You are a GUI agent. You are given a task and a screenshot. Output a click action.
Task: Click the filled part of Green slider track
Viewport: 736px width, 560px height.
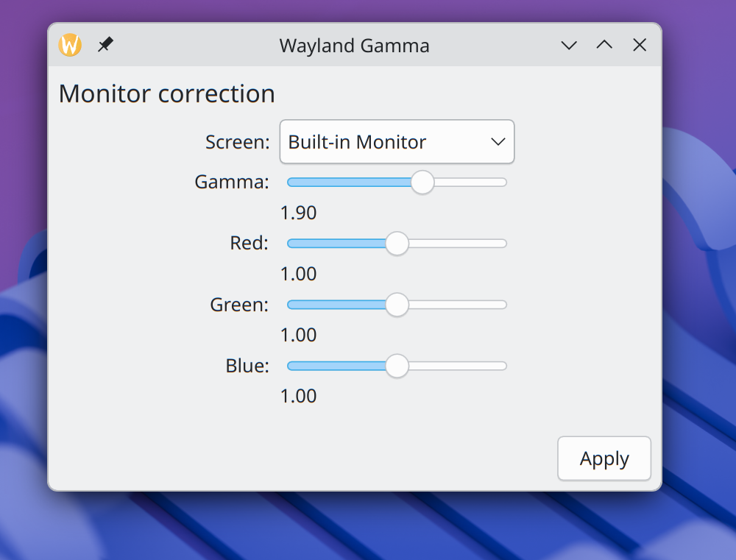(x=336, y=305)
